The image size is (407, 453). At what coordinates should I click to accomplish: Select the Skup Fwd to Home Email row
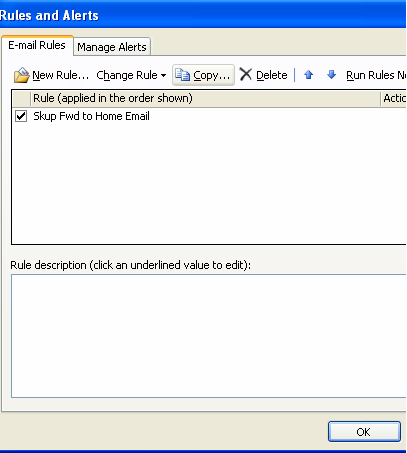click(x=209, y=116)
